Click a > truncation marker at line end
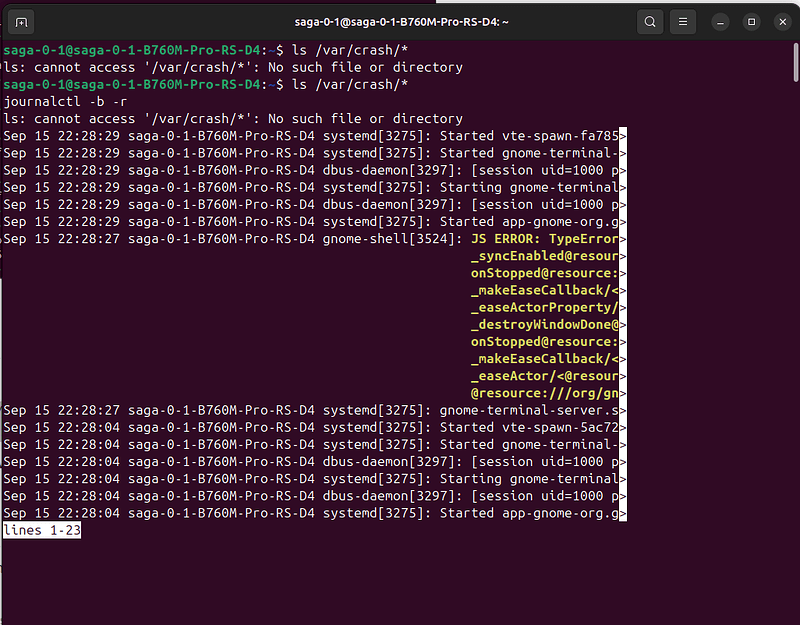Screen dimensions: 800x625 tap(622, 135)
